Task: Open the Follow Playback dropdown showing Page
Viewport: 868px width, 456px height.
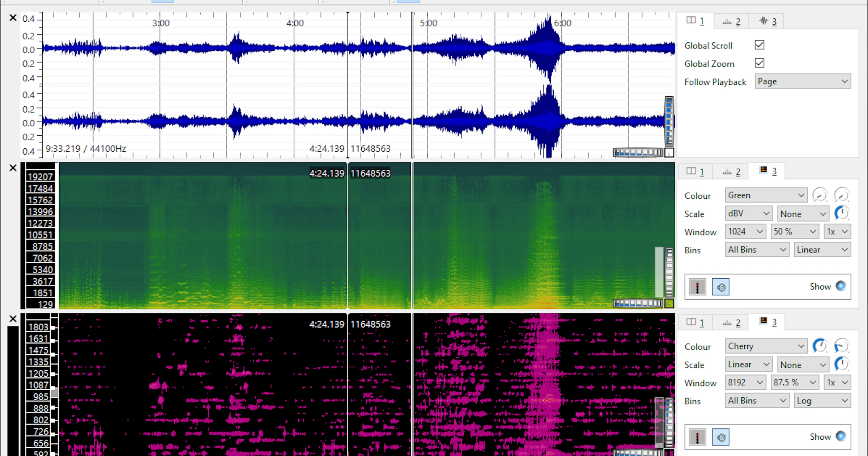Action: [x=803, y=81]
